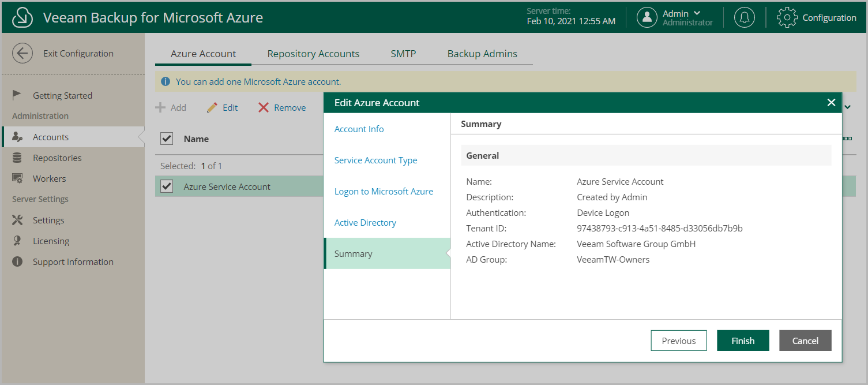Click the Configuration label in the header
The width and height of the screenshot is (868, 385).
[x=829, y=17]
